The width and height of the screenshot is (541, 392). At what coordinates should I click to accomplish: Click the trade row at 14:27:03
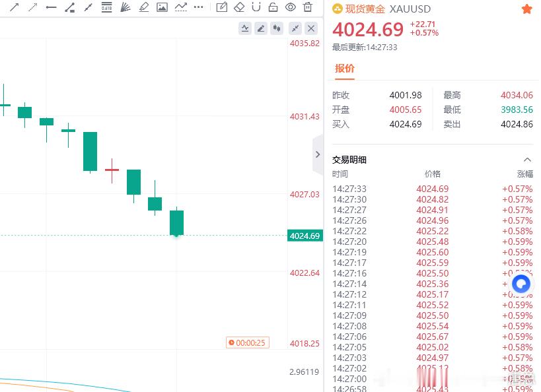[433, 358]
